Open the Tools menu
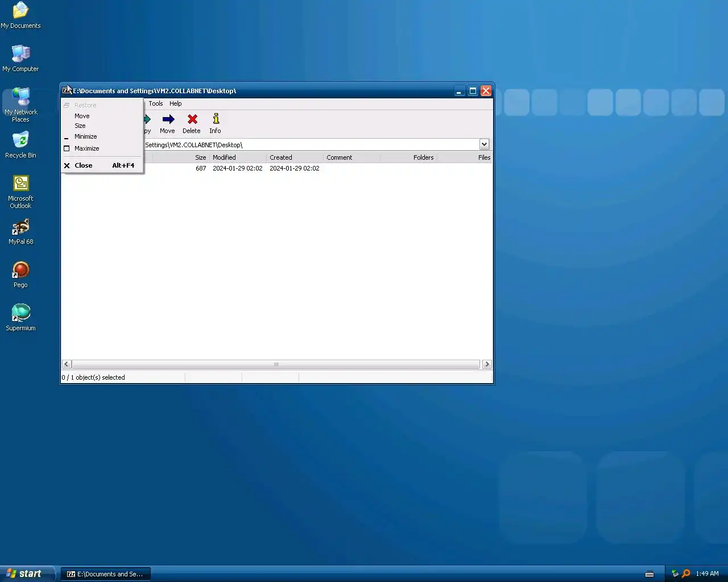The image size is (728, 582). coord(156,103)
